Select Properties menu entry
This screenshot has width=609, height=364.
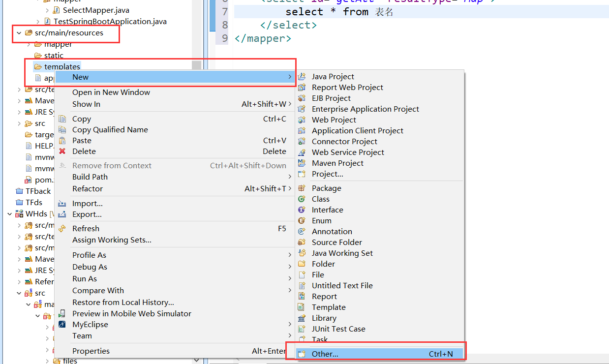point(91,351)
